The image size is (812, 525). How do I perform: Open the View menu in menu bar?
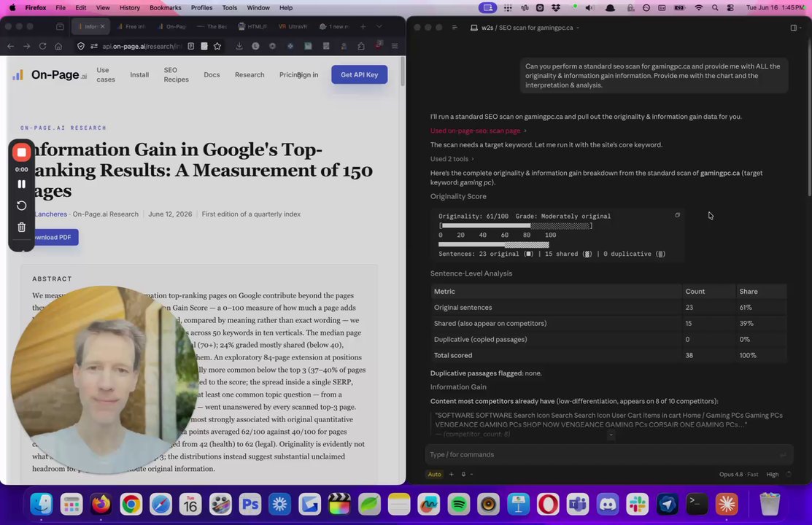tap(103, 8)
